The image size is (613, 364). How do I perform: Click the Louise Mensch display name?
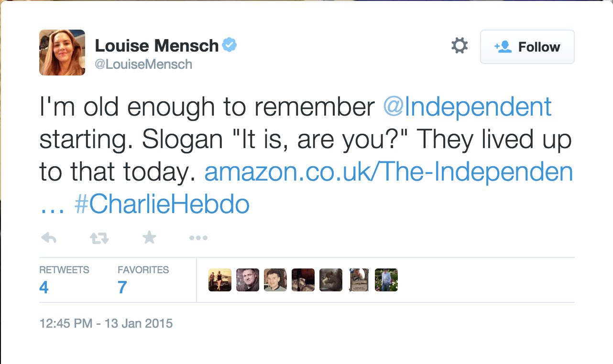coord(157,46)
